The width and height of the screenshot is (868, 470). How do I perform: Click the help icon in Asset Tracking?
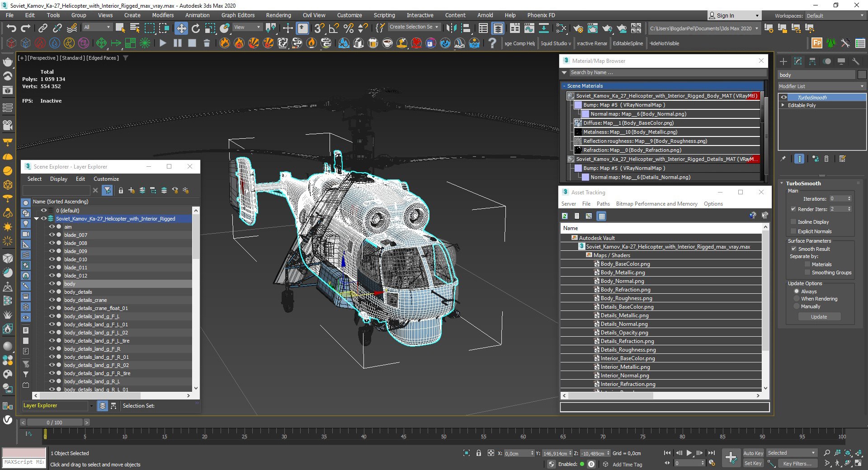pos(752,216)
